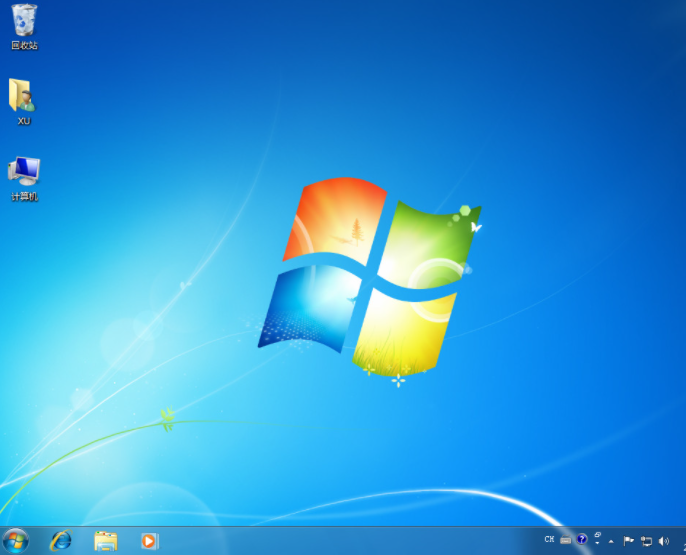Open the Recycle Bin desktop icon
Image resolution: width=686 pixels, height=555 pixels.
point(24,19)
